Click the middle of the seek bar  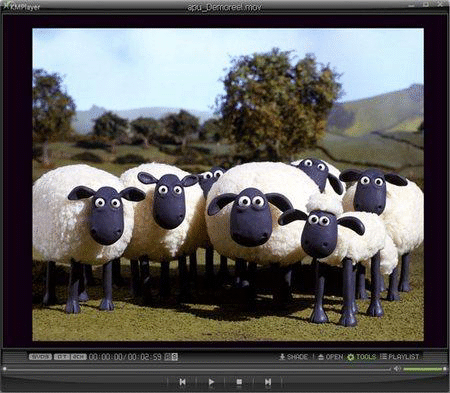click(197, 369)
